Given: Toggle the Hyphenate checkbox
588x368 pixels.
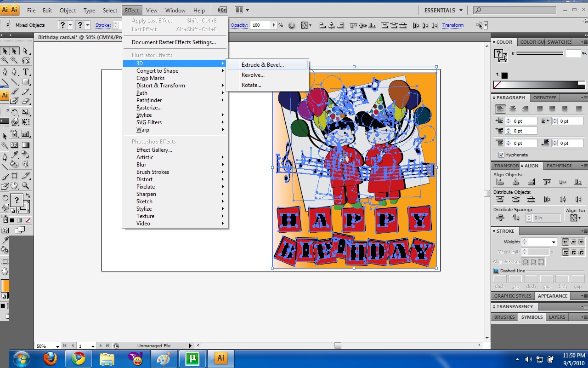Looking at the screenshot, I should [x=501, y=155].
